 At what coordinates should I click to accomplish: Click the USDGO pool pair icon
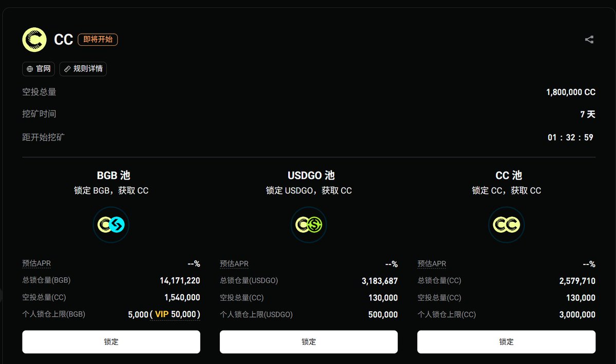309,224
